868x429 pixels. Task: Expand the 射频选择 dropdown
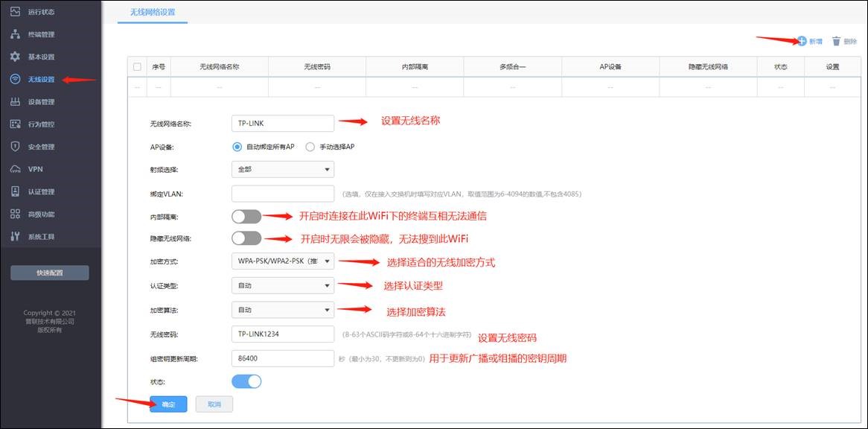[x=282, y=169]
